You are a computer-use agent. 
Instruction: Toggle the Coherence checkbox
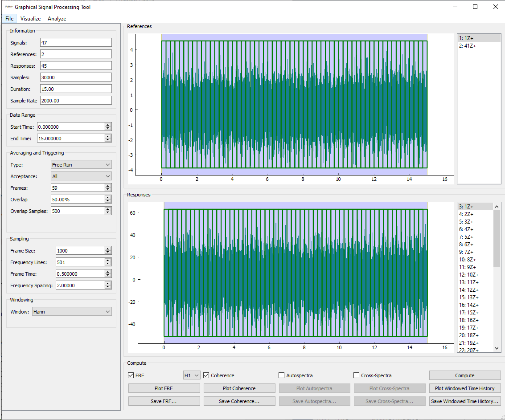click(206, 375)
